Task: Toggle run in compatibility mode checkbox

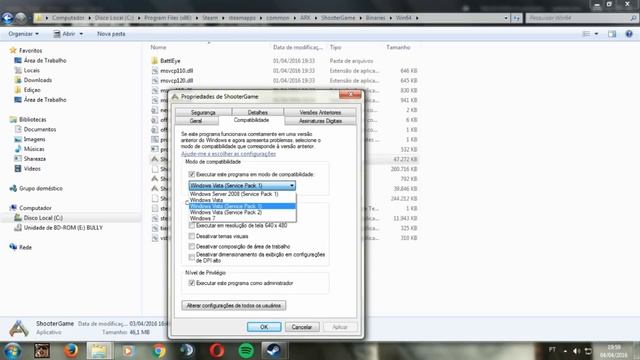Action: (191, 174)
